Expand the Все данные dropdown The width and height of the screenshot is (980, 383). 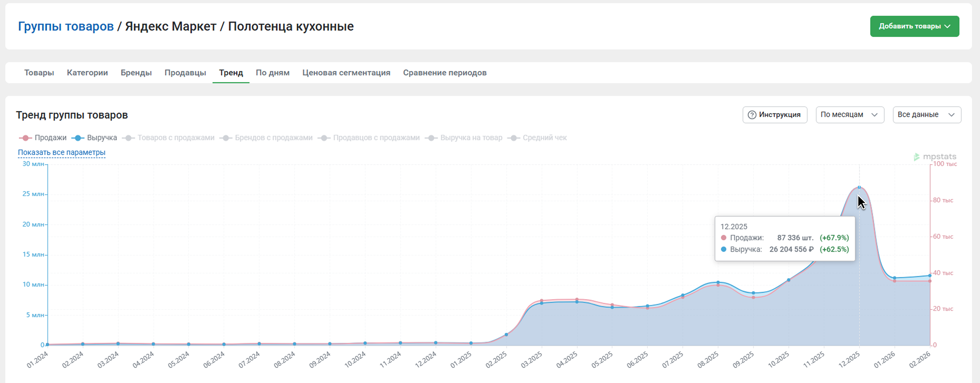(x=926, y=115)
